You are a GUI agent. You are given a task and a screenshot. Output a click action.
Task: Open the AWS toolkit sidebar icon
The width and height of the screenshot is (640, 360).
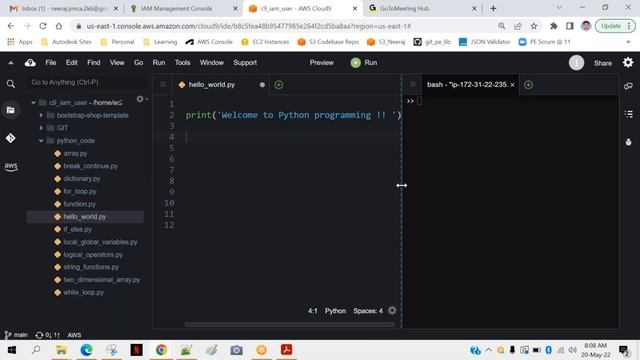point(11,166)
